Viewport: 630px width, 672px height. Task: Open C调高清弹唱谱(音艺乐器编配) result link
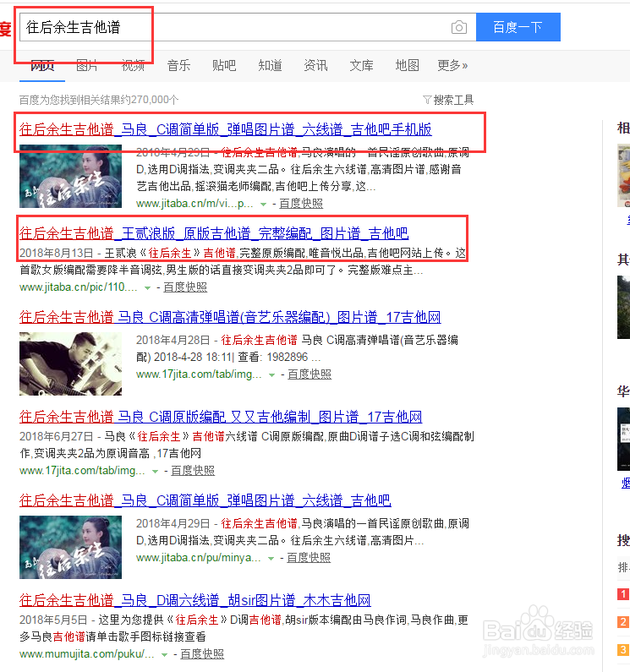pyautogui.click(x=230, y=317)
